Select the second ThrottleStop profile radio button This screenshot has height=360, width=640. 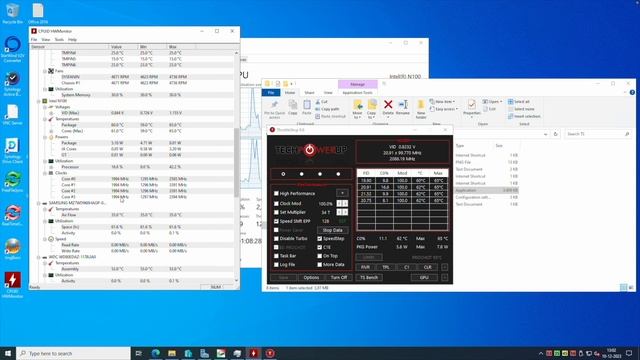[x=302, y=174]
